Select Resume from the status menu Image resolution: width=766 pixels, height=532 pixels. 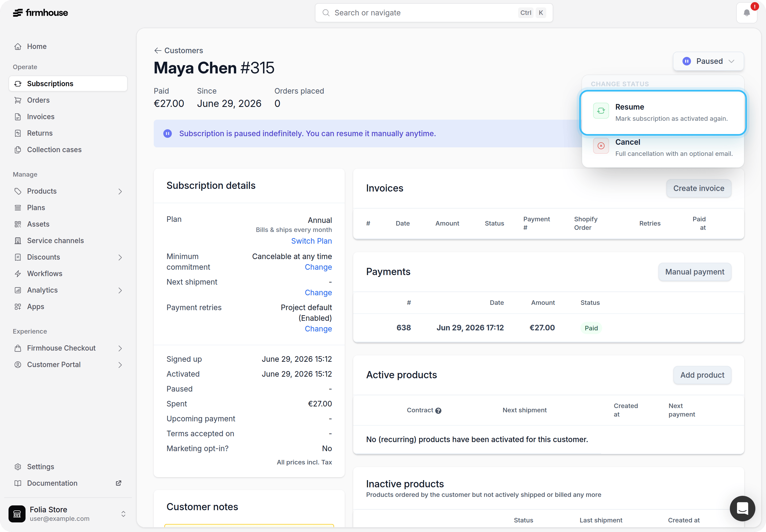click(663, 113)
